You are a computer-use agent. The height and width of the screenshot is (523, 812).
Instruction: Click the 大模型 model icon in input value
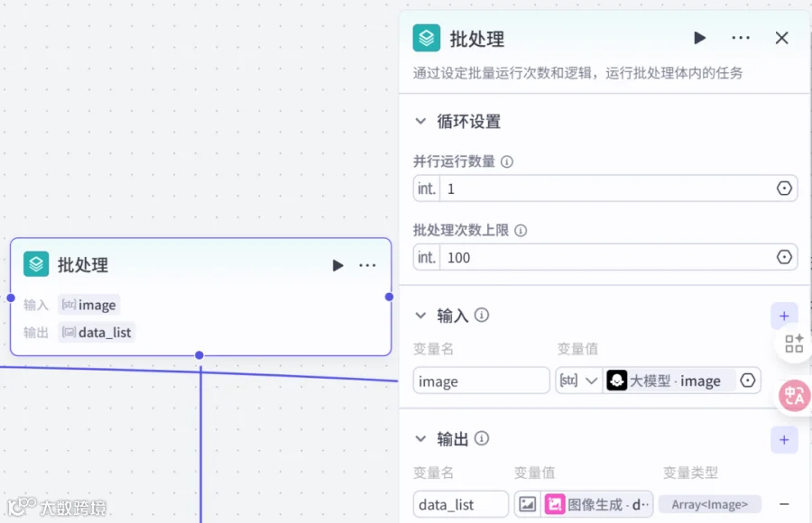point(617,381)
